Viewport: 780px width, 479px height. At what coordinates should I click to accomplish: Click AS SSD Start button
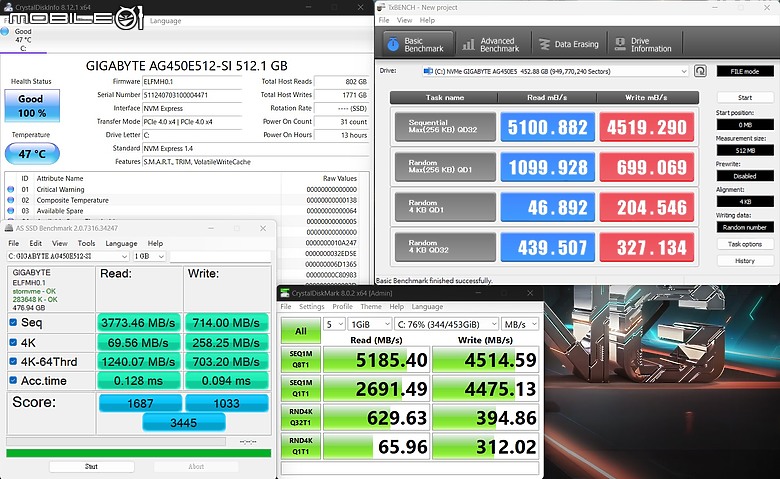[x=91, y=467]
